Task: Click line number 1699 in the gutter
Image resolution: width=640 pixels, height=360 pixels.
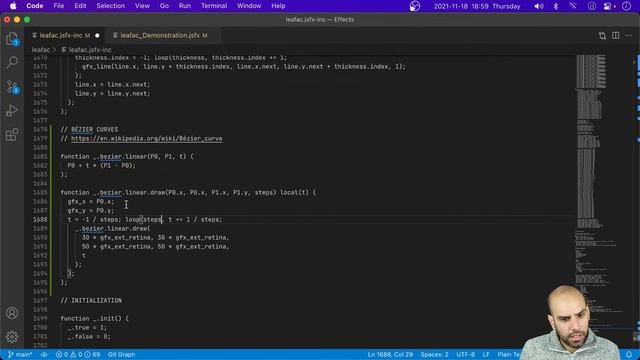Action: tap(40, 318)
